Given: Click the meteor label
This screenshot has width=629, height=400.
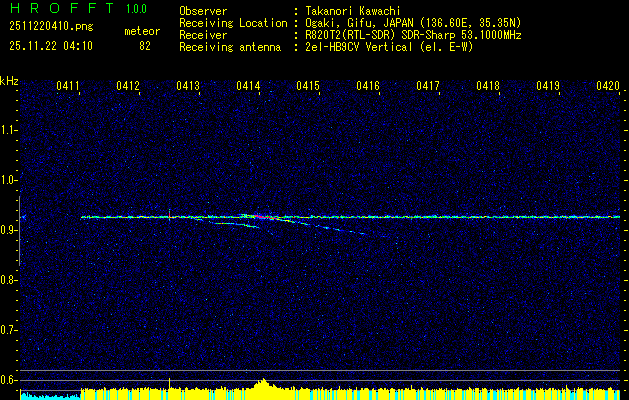Looking at the screenshot, I should 142,31.
